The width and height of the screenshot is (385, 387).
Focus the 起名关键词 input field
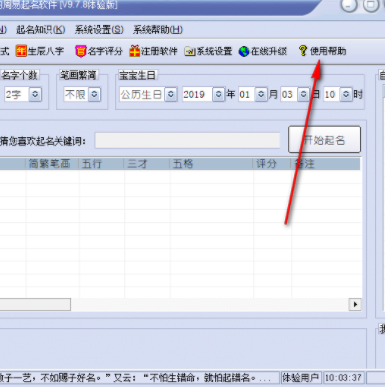pos(187,140)
